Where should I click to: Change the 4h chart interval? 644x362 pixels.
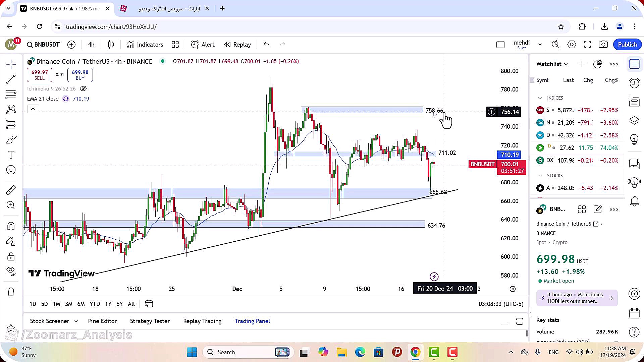click(91, 45)
